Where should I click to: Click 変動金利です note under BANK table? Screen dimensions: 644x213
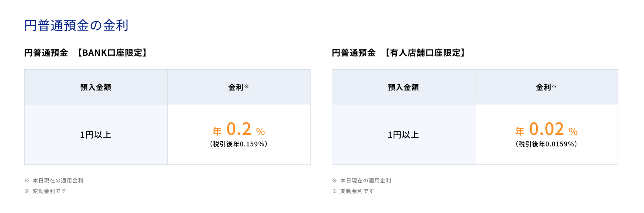coord(49,191)
